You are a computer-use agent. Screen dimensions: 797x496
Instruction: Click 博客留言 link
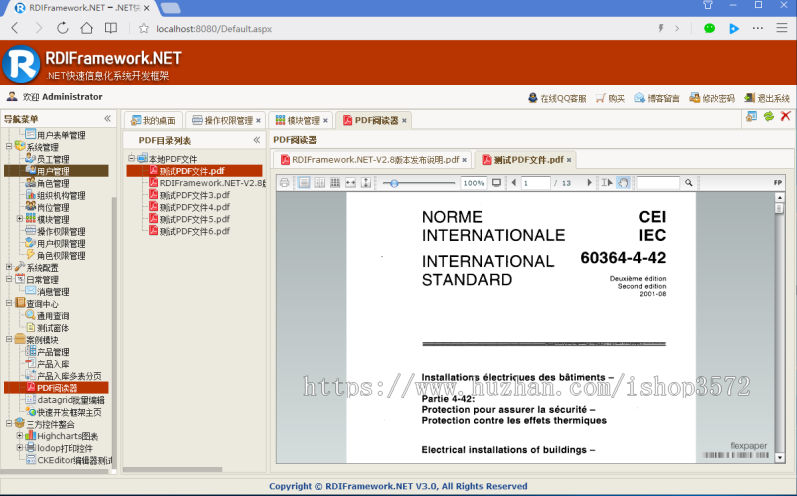click(x=657, y=98)
